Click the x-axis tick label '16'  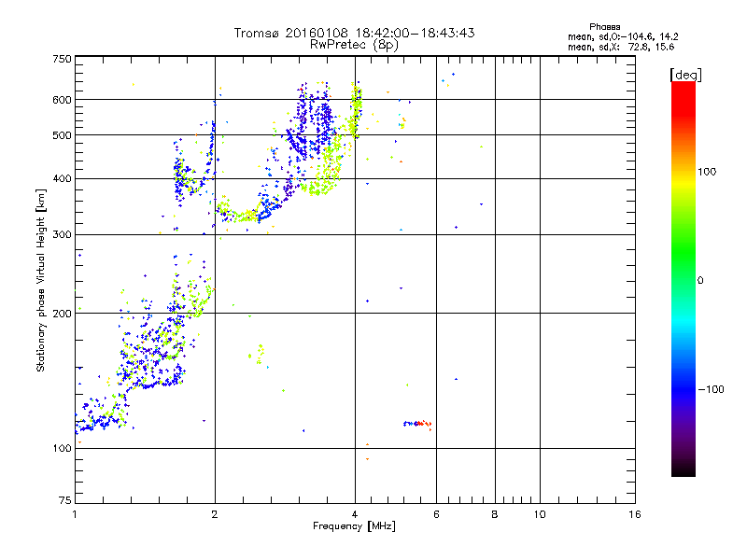click(635, 514)
